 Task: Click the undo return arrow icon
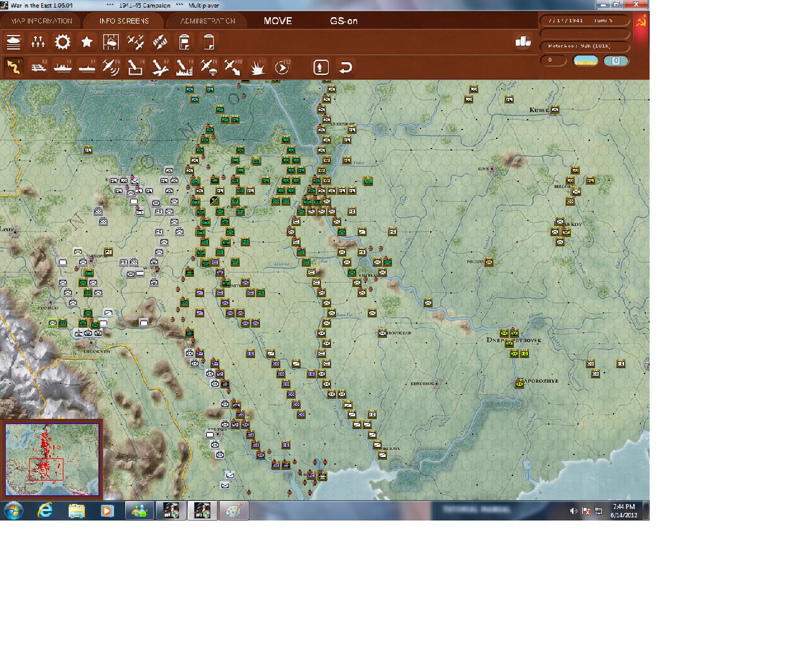345,67
